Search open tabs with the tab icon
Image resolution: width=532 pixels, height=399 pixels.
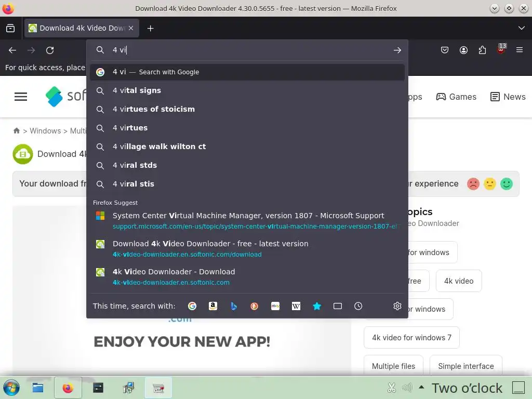click(x=338, y=306)
